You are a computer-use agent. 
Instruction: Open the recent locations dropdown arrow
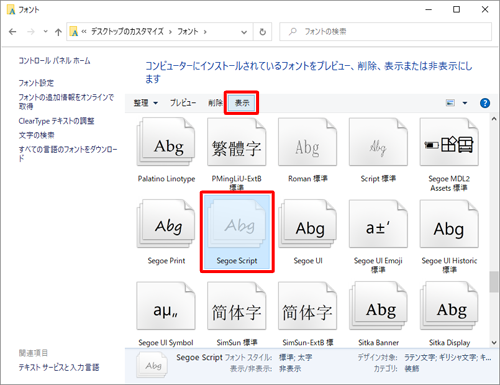tap(46, 32)
